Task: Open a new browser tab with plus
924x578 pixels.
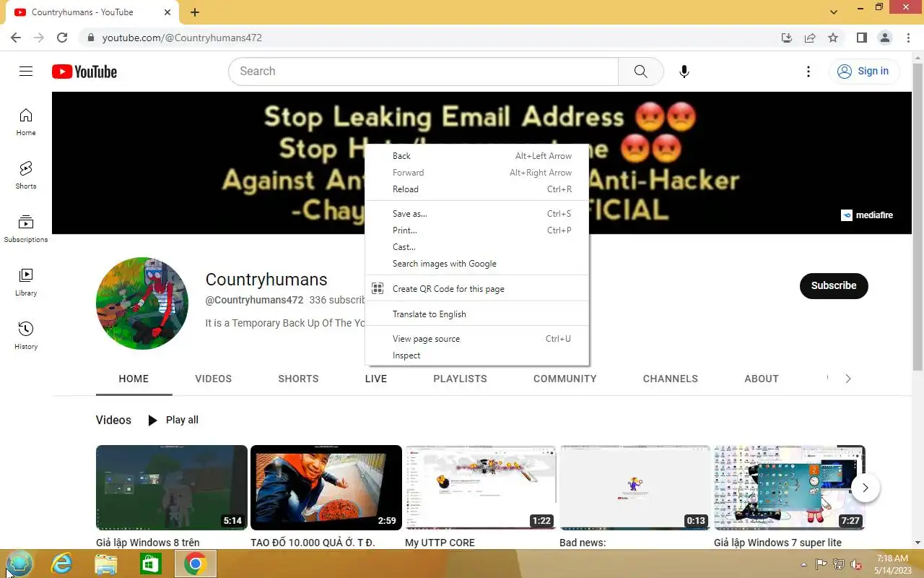Action: coord(195,12)
